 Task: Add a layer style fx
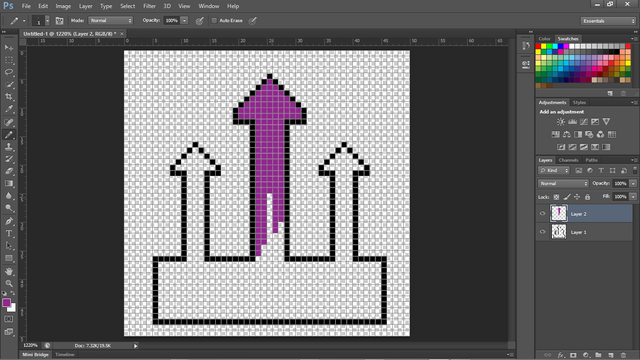coord(561,355)
